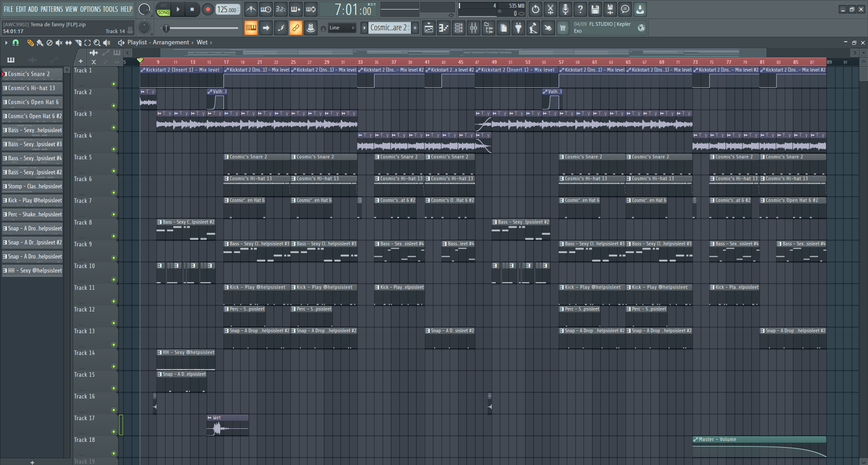Image resolution: width=868 pixels, height=465 pixels.
Task: Open the FL STUDIO Kepler Exo news panel
Action: click(x=609, y=28)
